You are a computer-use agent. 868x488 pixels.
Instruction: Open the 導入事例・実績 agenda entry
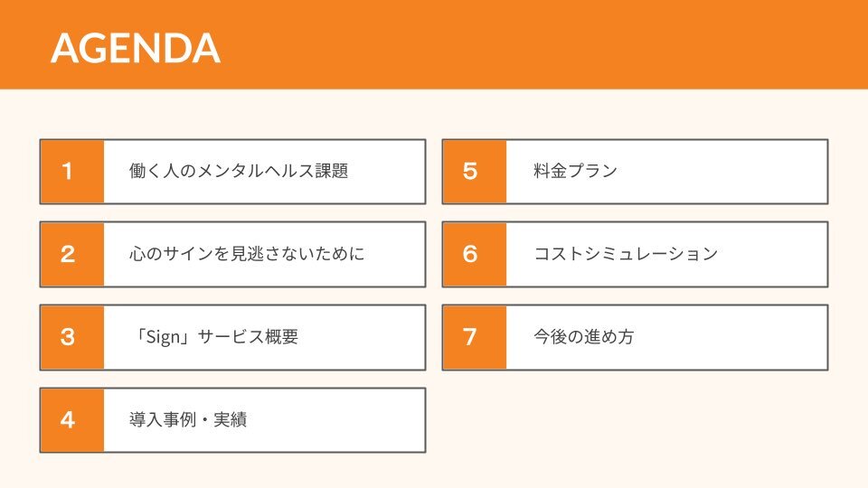[188, 420]
